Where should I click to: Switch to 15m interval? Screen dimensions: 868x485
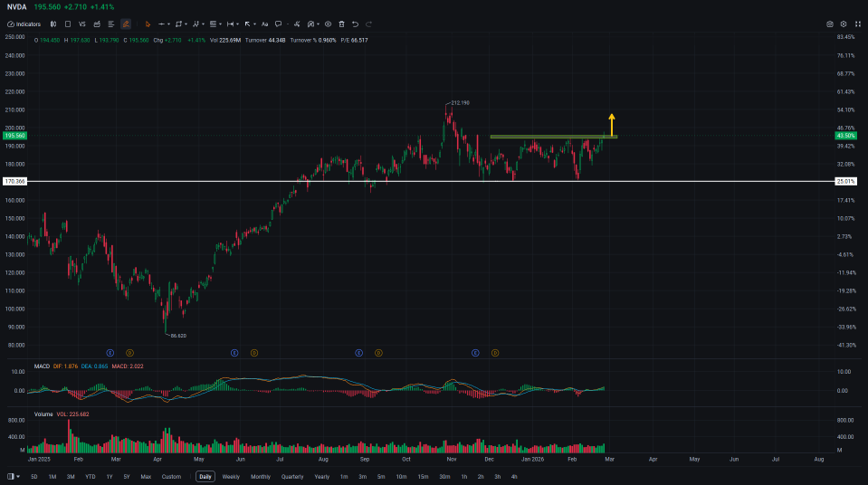(423, 477)
